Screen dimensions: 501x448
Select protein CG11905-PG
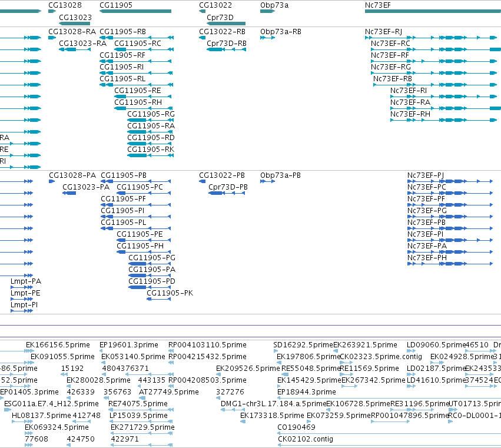point(152,258)
